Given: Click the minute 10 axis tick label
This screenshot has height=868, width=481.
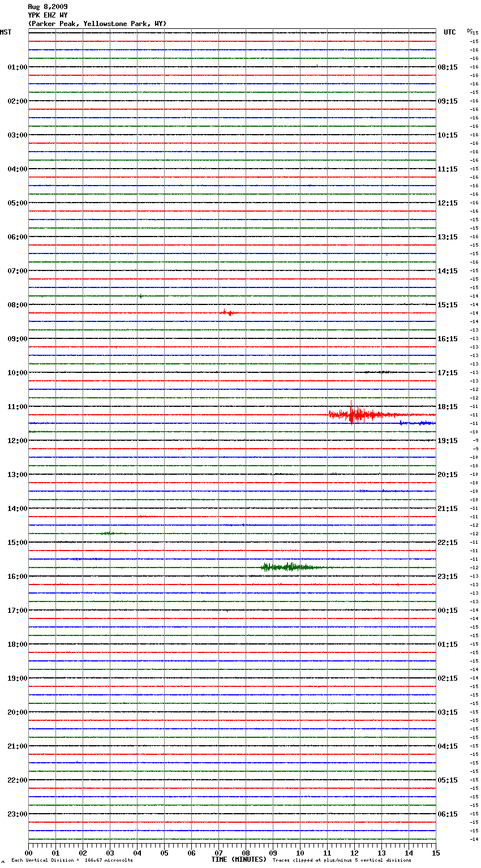Looking at the screenshot, I should (300, 853).
